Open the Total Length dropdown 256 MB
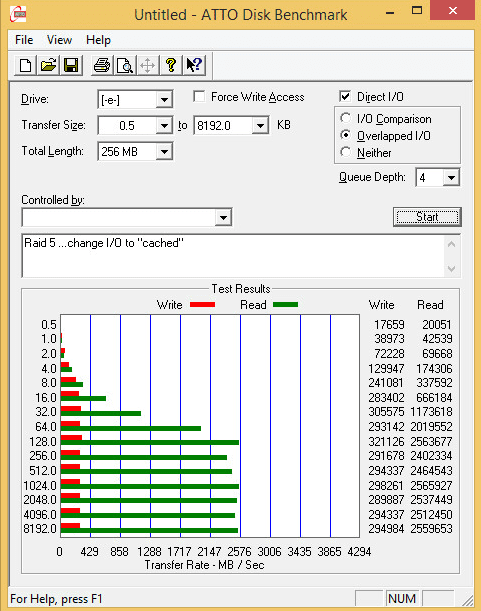This screenshot has width=481, height=611. coord(164,152)
